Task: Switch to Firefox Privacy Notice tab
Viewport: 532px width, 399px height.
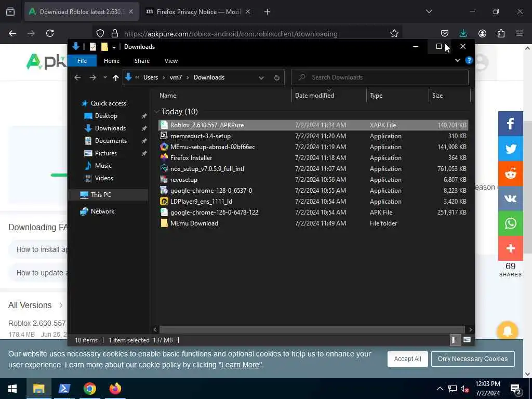Action: (x=198, y=12)
